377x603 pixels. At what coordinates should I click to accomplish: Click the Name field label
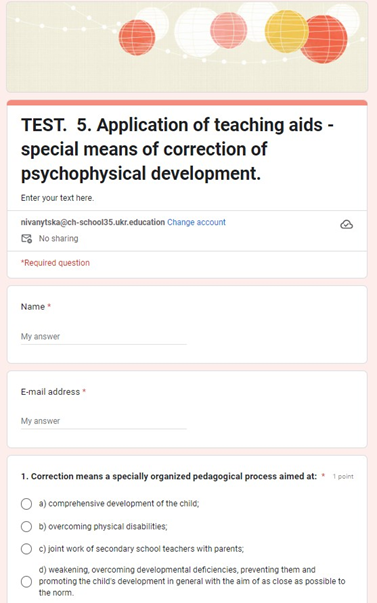pos(33,306)
